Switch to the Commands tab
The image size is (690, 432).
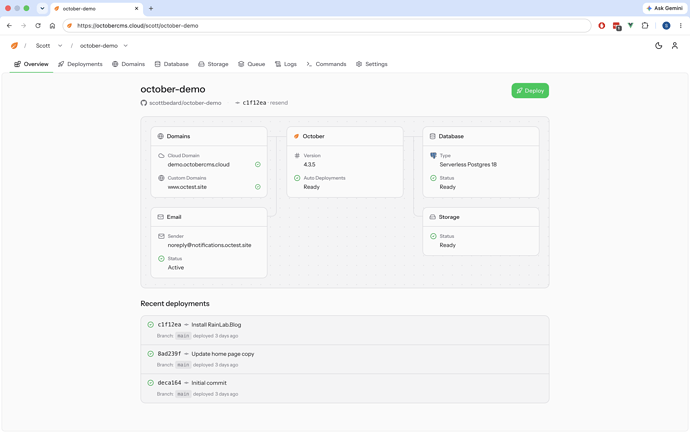tap(327, 64)
